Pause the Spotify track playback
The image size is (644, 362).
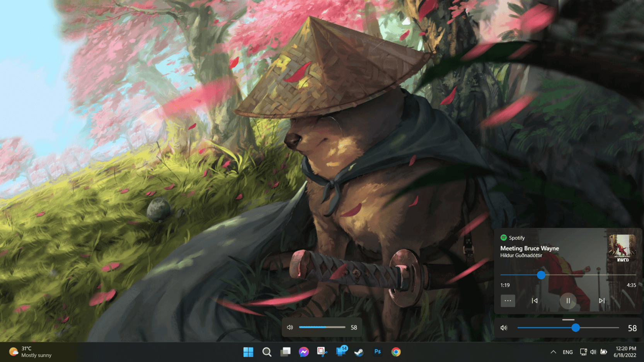pyautogui.click(x=568, y=301)
